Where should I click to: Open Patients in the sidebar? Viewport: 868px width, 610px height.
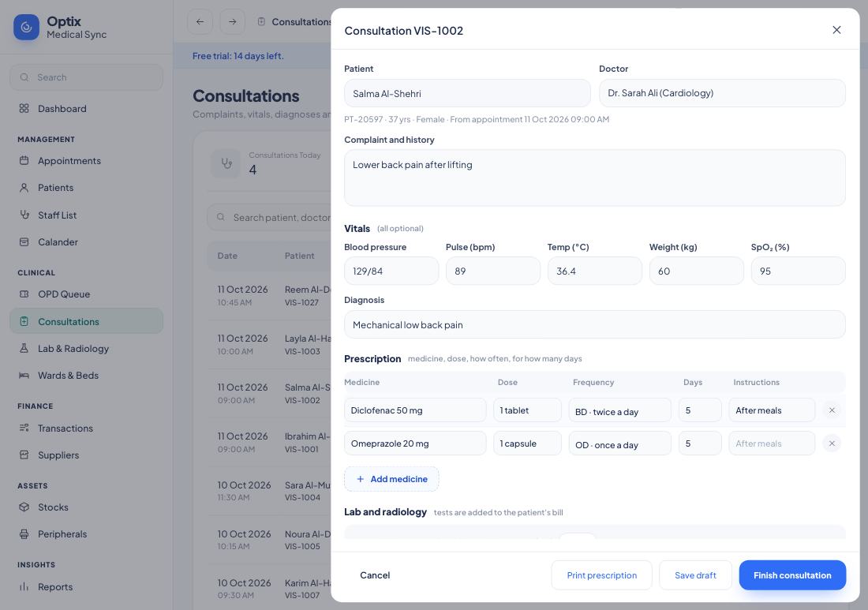86,188
